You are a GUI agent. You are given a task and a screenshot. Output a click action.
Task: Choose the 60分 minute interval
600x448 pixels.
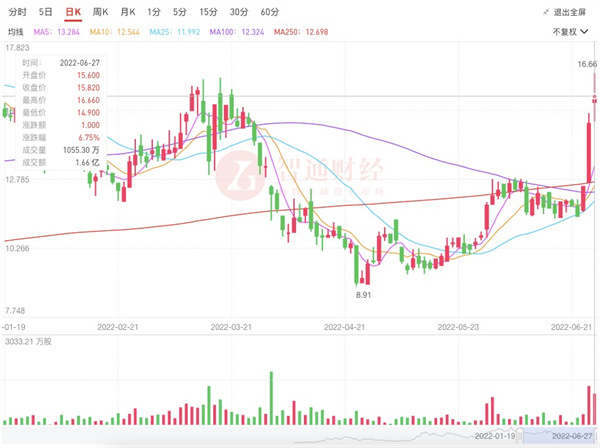click(269, 12)
